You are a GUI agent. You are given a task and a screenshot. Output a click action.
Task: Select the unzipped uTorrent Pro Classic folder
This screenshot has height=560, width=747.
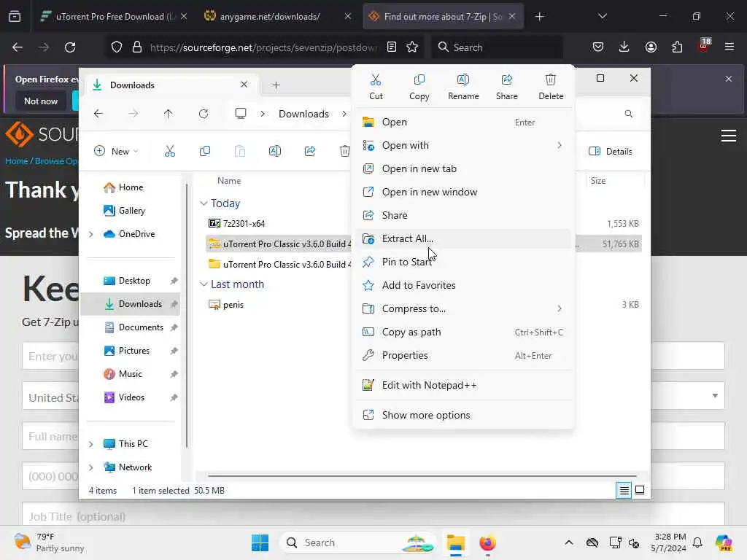(x=280, y=264)
